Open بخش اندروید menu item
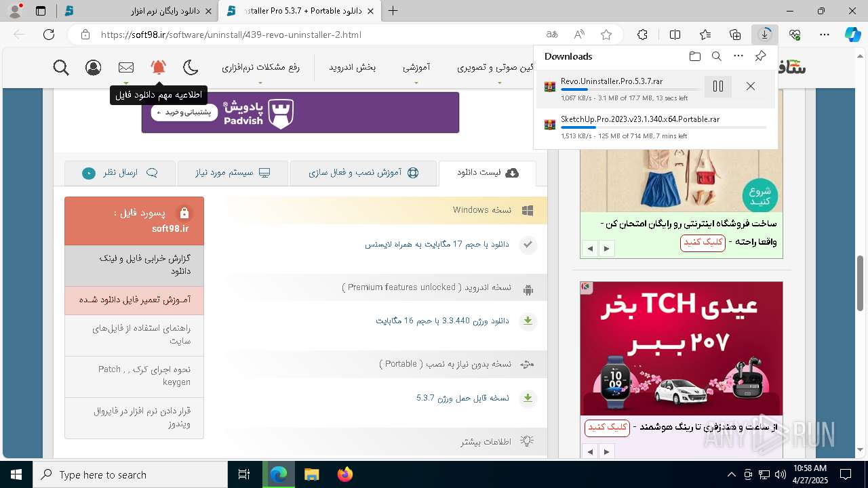This screenshot has width=868, height=488. tap(353, 67)
